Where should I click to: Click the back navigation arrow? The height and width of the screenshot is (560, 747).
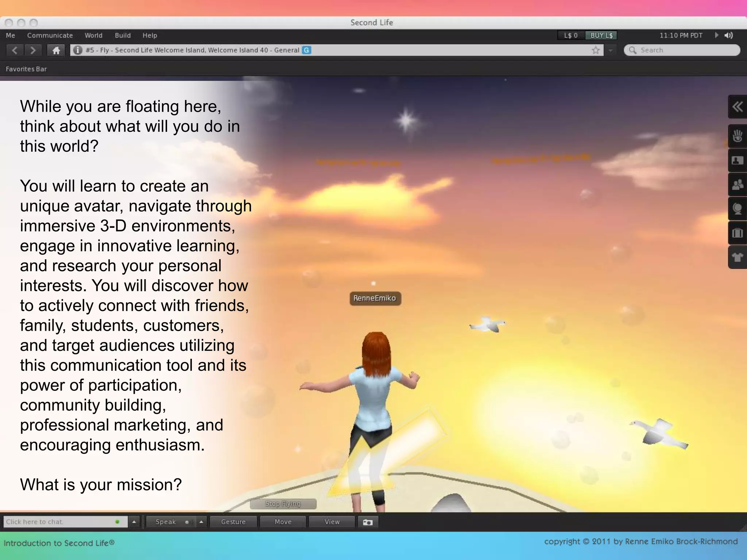15,50
